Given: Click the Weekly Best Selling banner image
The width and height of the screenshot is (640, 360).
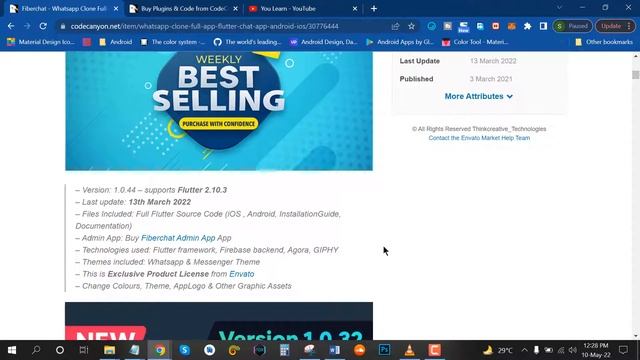Looking at the screenshot, I should (219, 111).
